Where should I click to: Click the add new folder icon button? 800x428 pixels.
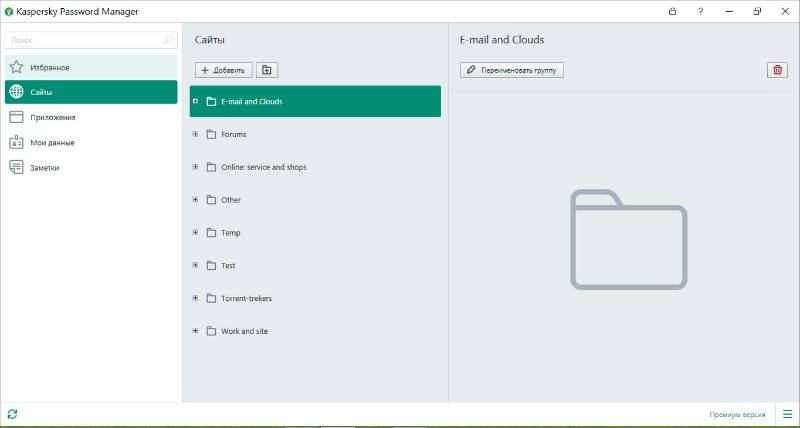coord(267,70)
